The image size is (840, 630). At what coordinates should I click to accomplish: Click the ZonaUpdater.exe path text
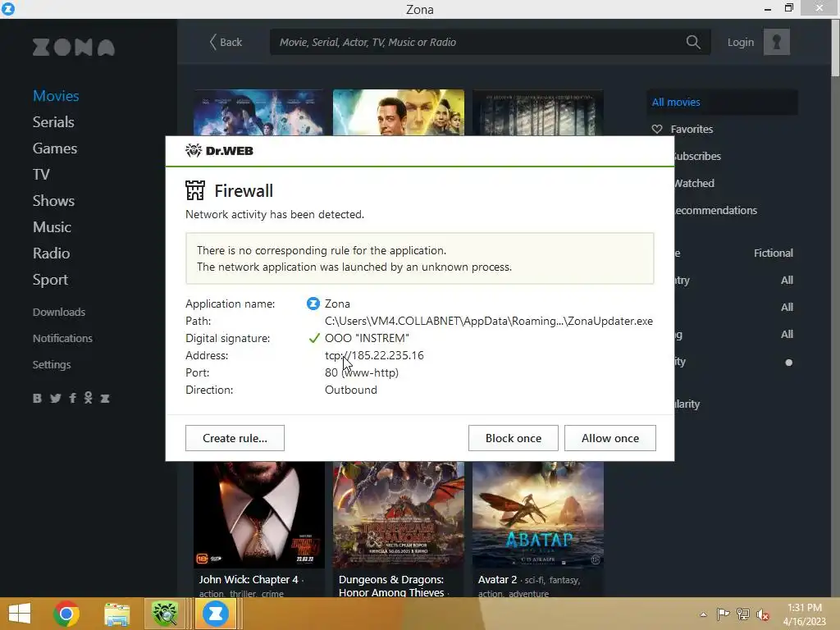(x=489, y=321)
